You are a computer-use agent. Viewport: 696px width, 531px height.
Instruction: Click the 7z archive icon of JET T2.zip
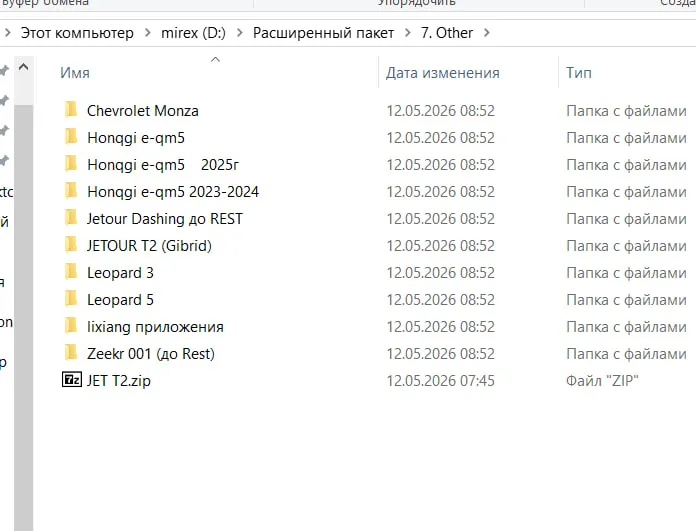[x=71, y=380]
